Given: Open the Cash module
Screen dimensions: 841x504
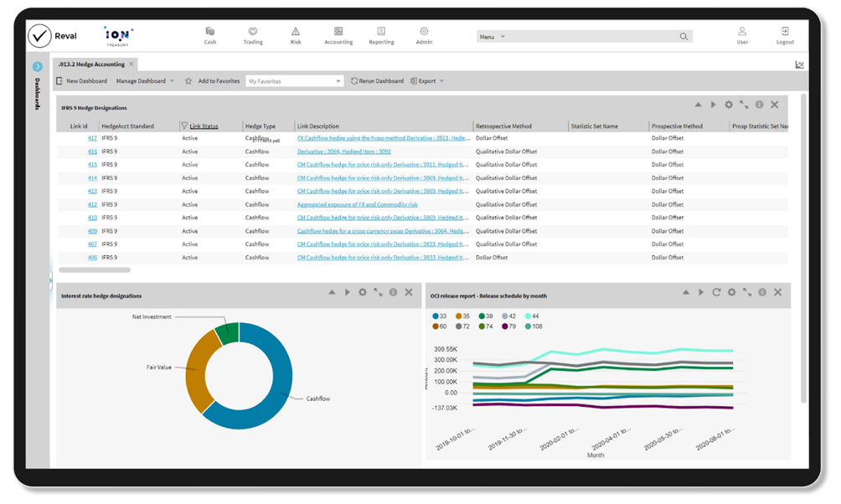Looking at the screenshot, I should [209, 33].
